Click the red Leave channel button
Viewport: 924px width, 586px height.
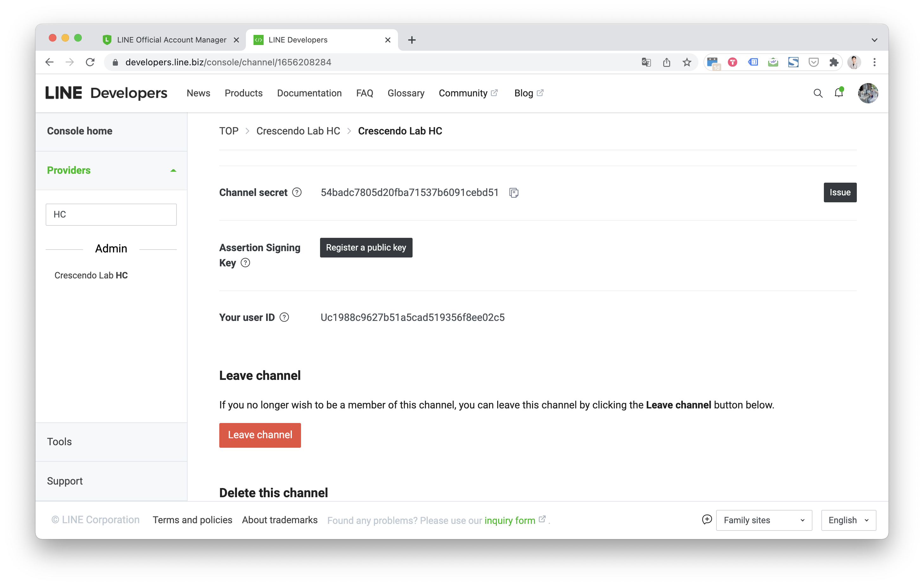point(260,435)
